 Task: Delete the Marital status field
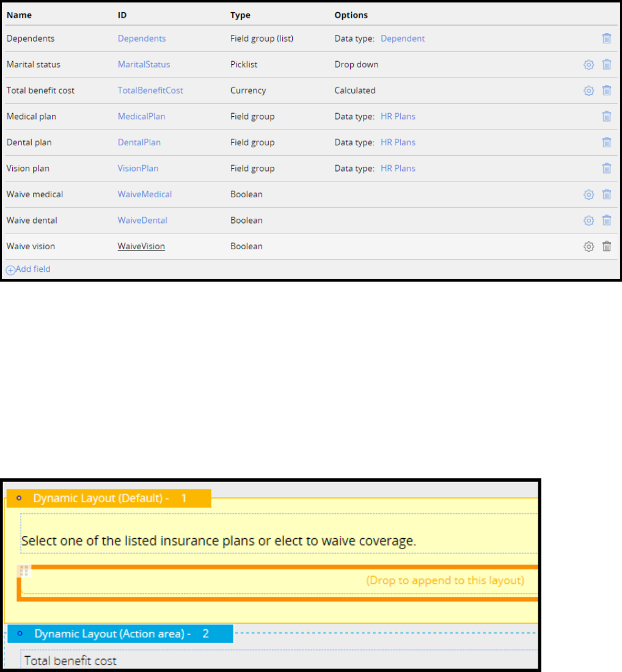tap(607, 64)
